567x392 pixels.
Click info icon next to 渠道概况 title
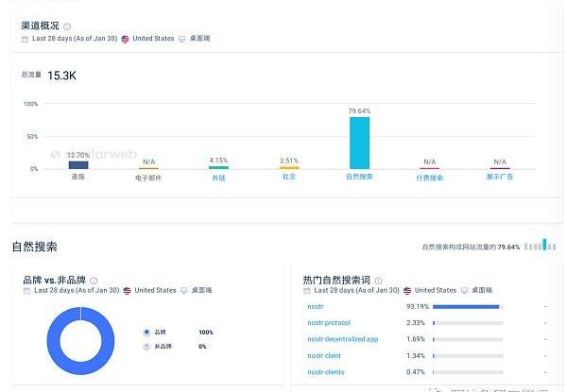(x=67, y=27)
